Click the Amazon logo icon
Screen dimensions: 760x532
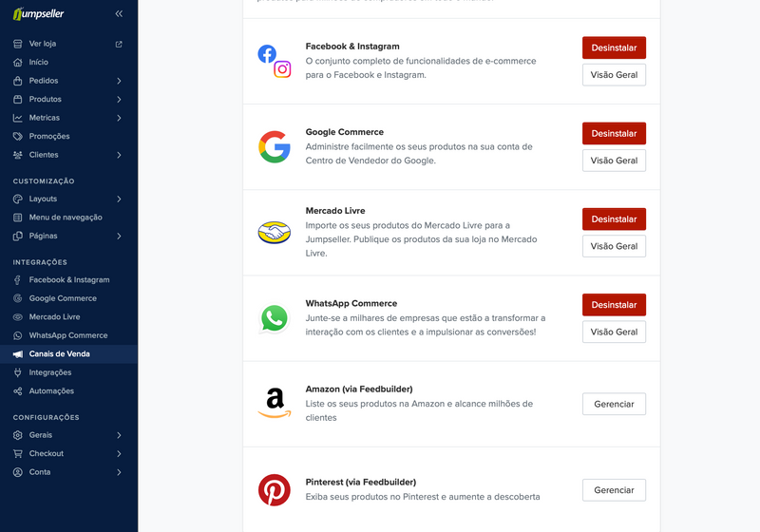(x=275, y=403)
